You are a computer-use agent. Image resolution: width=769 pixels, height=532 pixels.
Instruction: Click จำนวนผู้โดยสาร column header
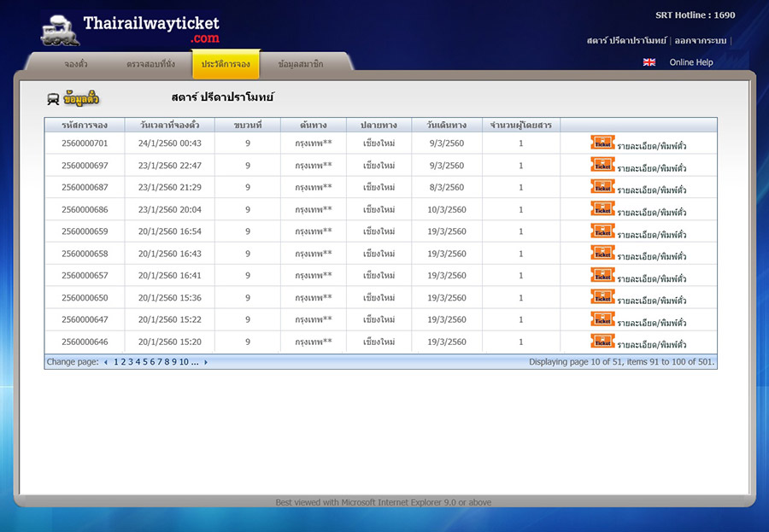(x=521, y=125)
